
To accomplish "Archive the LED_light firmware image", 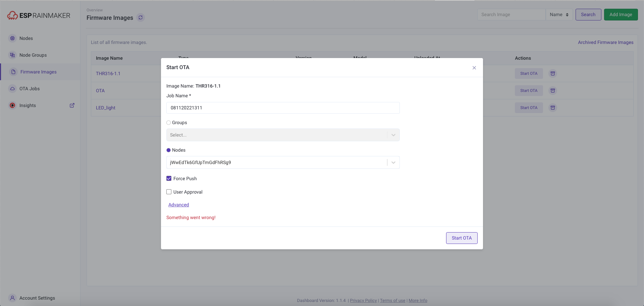I will click(x=553, y=108).
